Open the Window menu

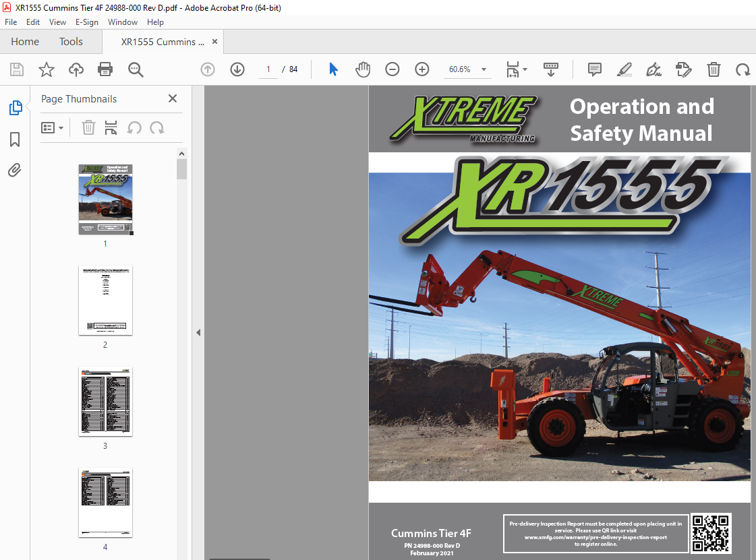point(123,22)
